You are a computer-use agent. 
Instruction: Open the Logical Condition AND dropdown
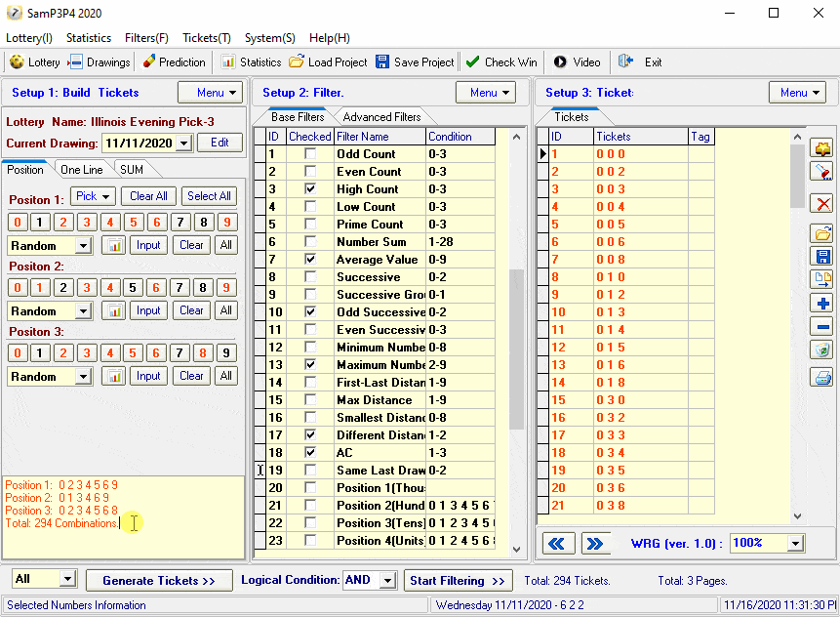pyautogui.click(x=388, y=580)
